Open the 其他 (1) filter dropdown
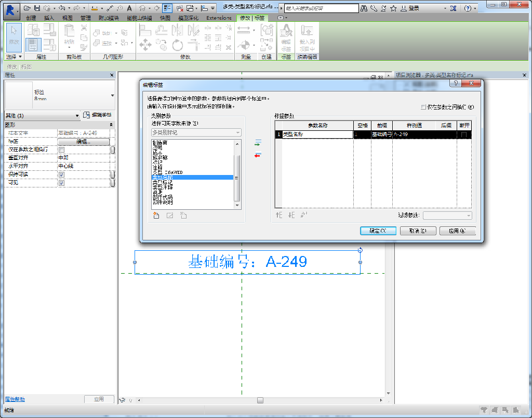The image size is (532, 418). tap(42, 116)
